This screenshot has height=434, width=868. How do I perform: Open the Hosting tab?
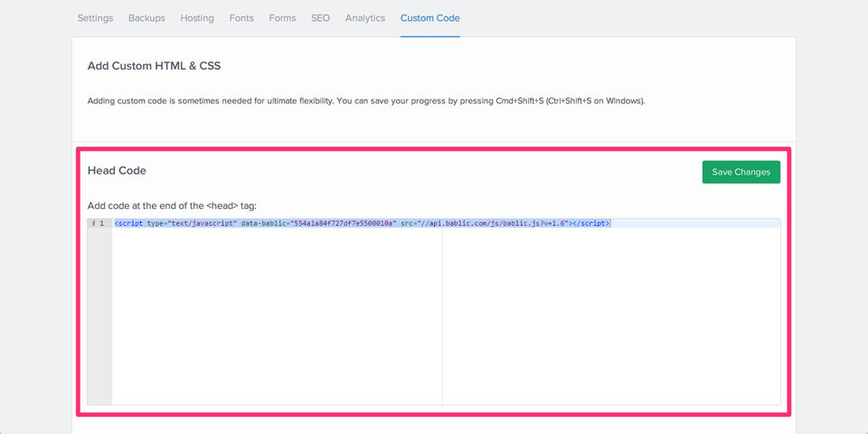pos(197,18)
